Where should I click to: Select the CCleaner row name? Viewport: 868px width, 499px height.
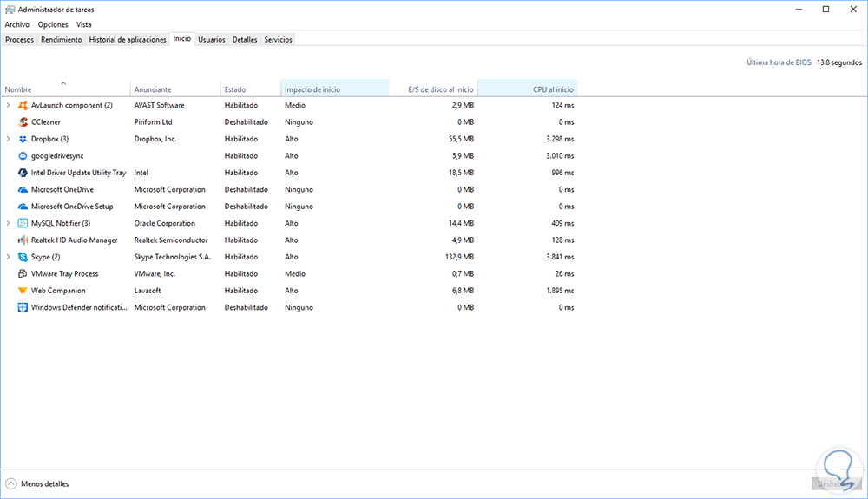tap(45, 122)
